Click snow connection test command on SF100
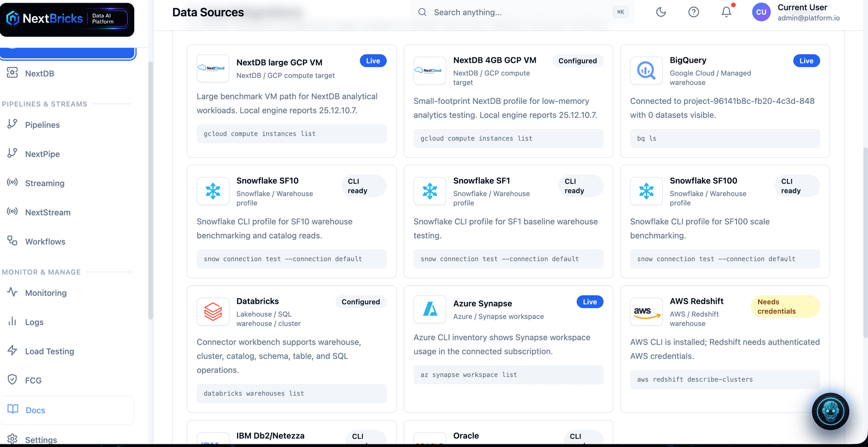 pyautogui.click(x=725, y=259)
